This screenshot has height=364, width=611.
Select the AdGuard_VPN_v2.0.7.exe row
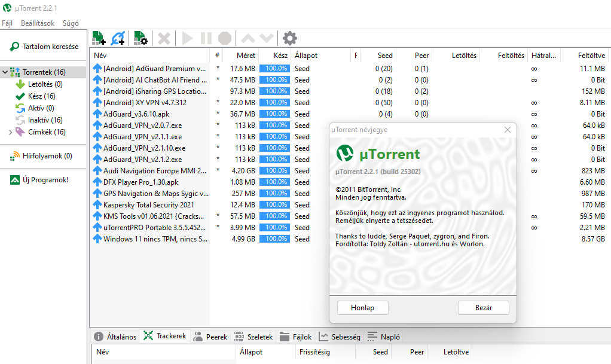coord(143,125)
